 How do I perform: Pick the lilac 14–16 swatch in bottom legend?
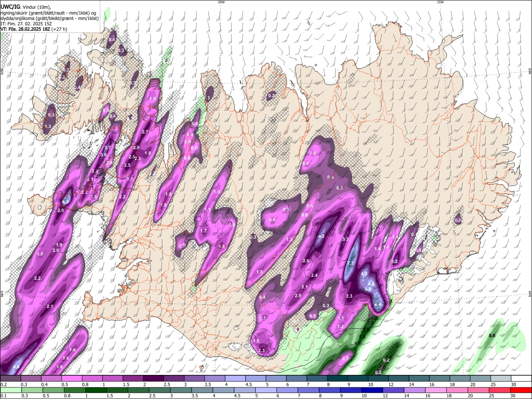point(414,390)
